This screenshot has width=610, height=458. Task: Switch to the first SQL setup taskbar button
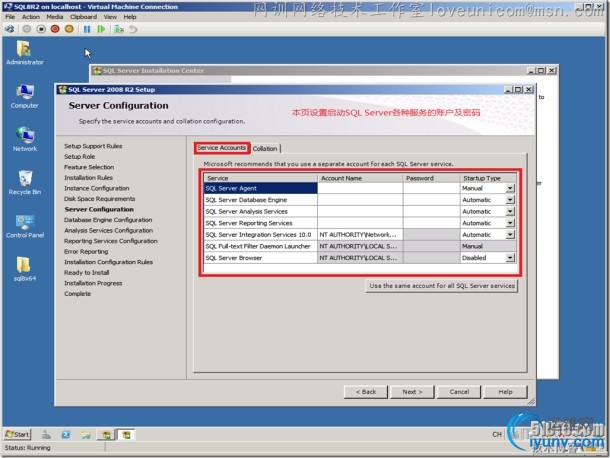pos(106,435)
